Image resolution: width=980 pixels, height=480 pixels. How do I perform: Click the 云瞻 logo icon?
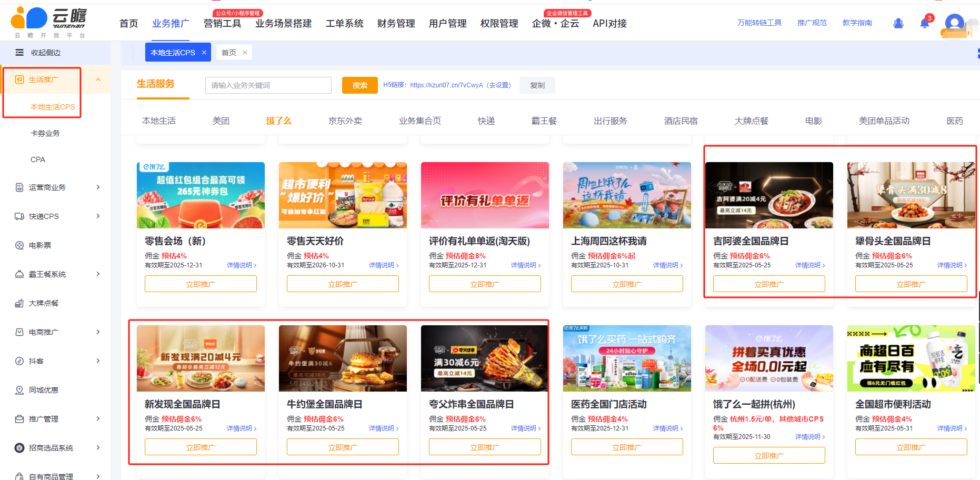[29, 18]
